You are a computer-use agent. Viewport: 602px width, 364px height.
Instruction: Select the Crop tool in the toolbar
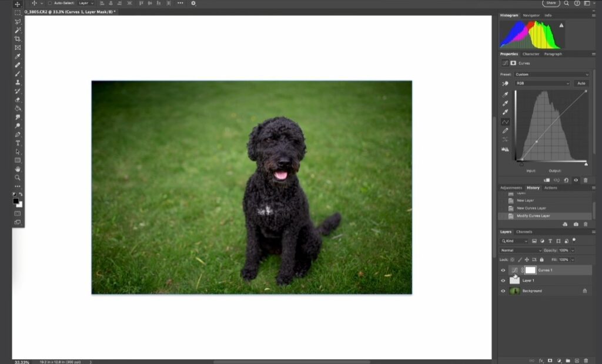[x=16, y=39]
